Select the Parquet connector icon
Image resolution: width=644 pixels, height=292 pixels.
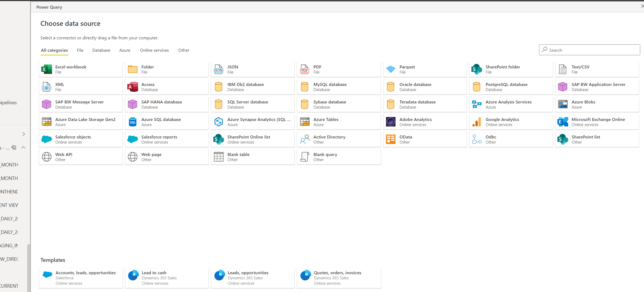click(391, 69)
